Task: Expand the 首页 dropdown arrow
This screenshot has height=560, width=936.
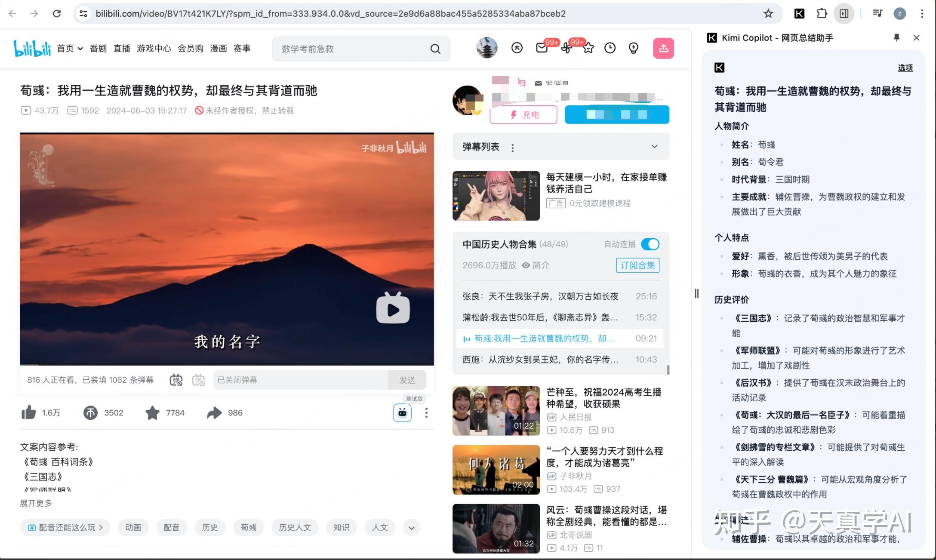Action: tap(80, 48)
